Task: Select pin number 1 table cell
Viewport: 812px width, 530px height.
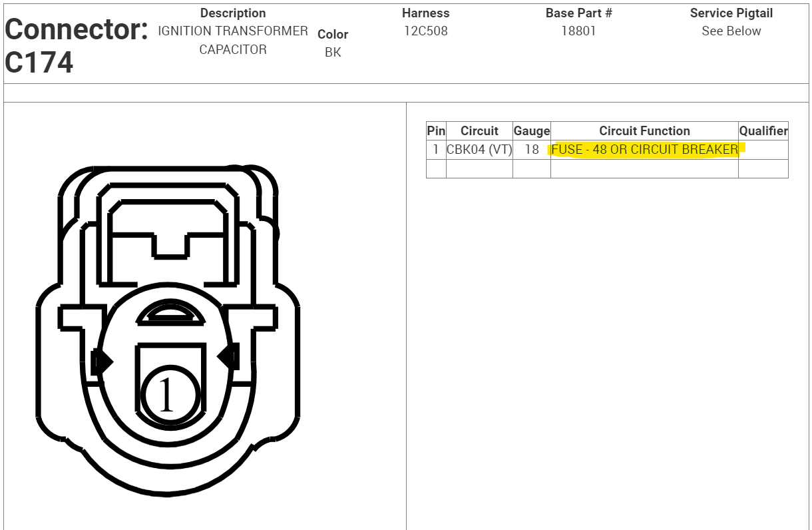Action: pos(436,150)
